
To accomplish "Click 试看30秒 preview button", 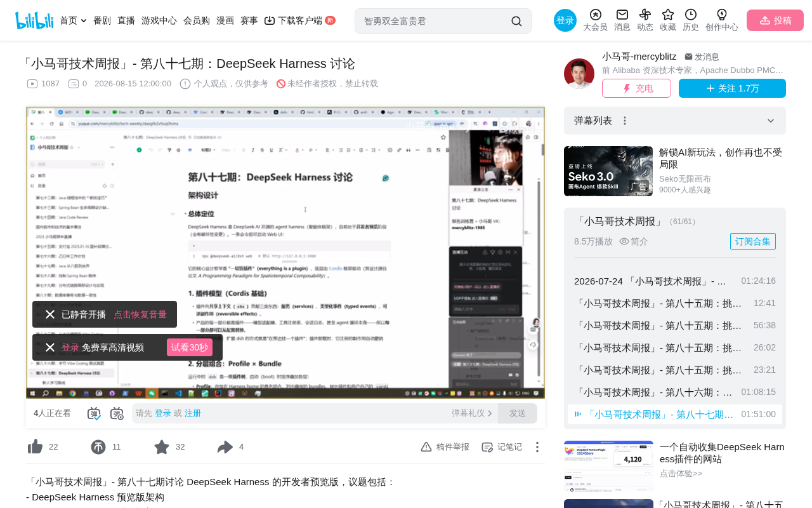I will coord(190,347).
